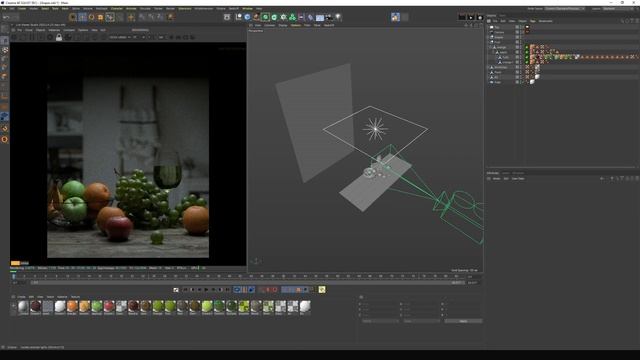640x360 pixels.
Task: Open the Create menu in Material Manager
Action: pos(21,297)
